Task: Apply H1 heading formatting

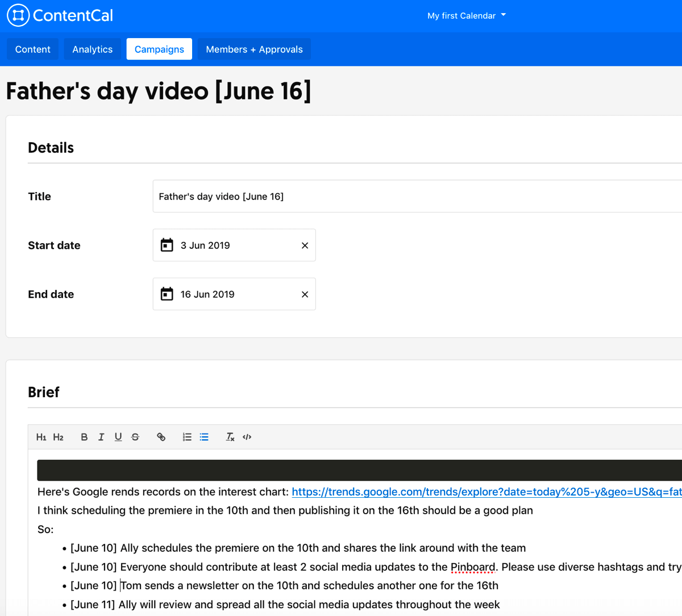Action: [x=41, y=436]
